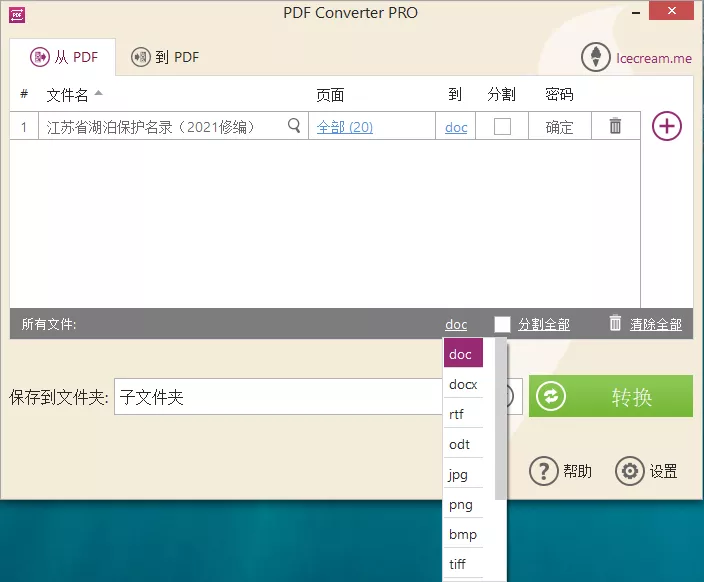704x582 pixels.
Task: Open 设置 settings button
Action: 646,471
